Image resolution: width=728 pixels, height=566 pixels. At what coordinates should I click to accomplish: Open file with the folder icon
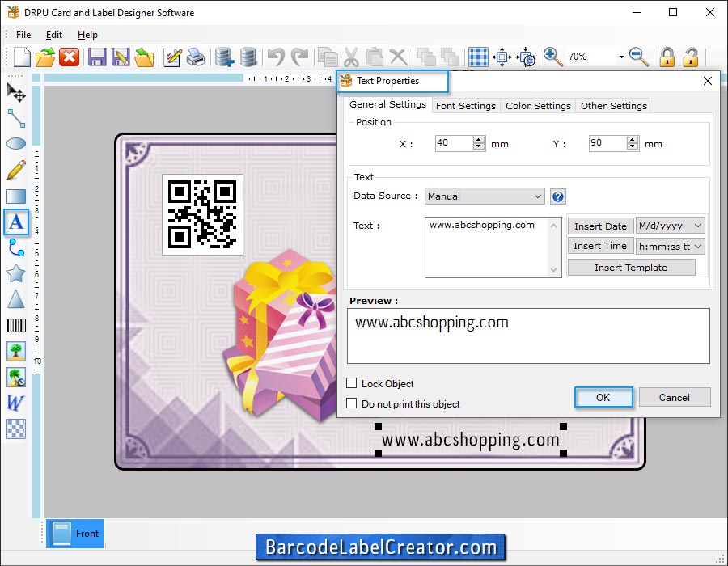point(45,57)
